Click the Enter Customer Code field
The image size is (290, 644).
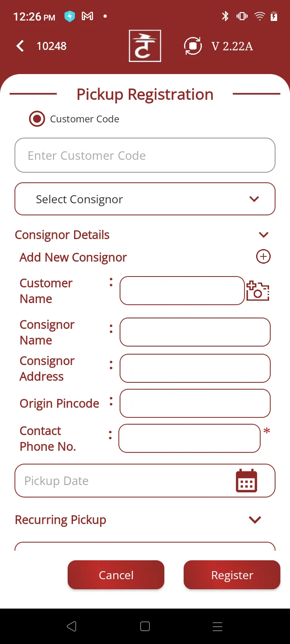pyautogui.click(x=145, y=155)
